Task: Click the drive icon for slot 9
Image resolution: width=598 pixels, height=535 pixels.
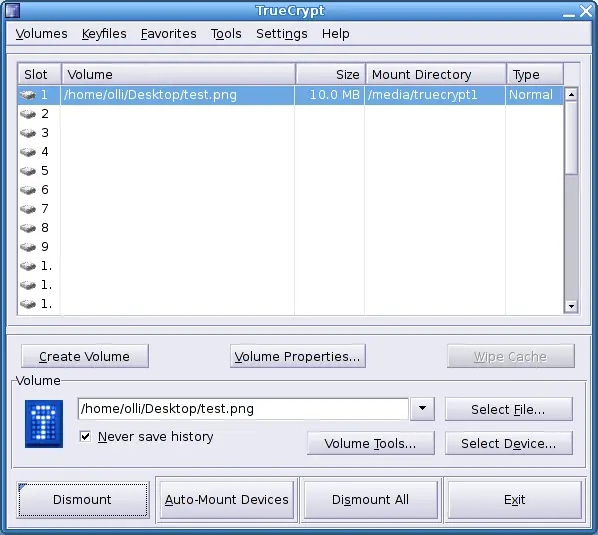Action: (28, 247)
